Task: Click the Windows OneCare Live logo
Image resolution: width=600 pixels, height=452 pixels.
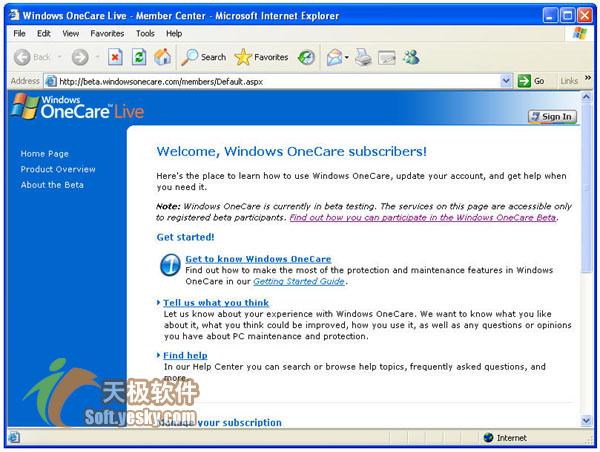Action: pyautogui.click(x=78, y=107)
